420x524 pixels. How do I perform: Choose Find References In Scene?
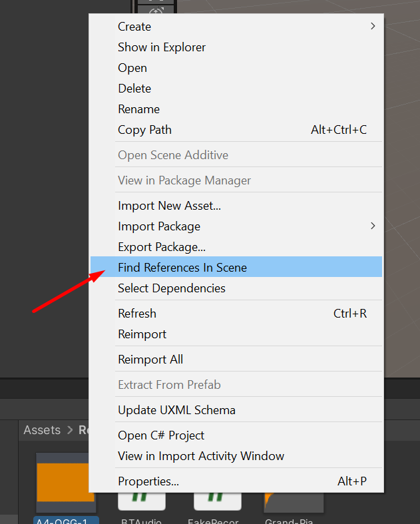182,268
